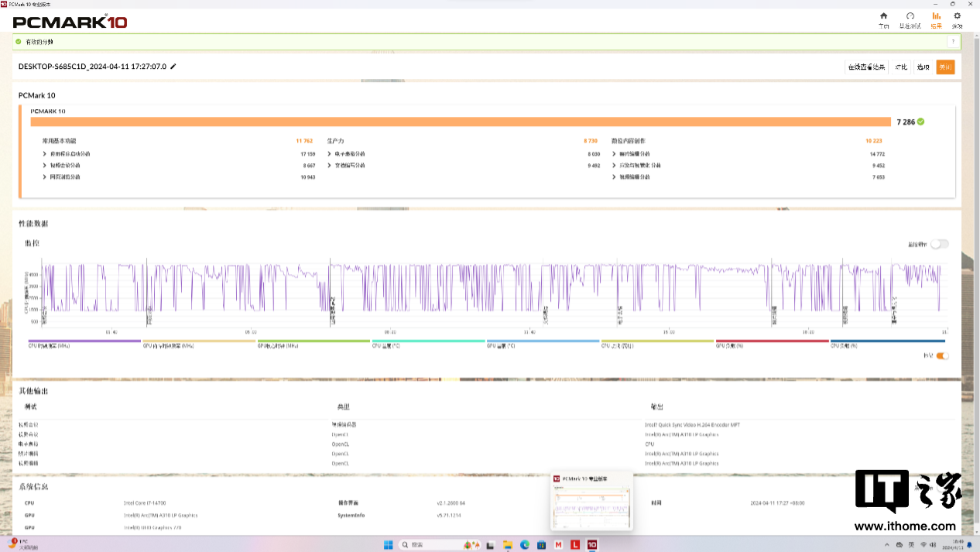Click the orange Close button
The width and height of the screenshot is (980, 552).
tap(945, 67)
